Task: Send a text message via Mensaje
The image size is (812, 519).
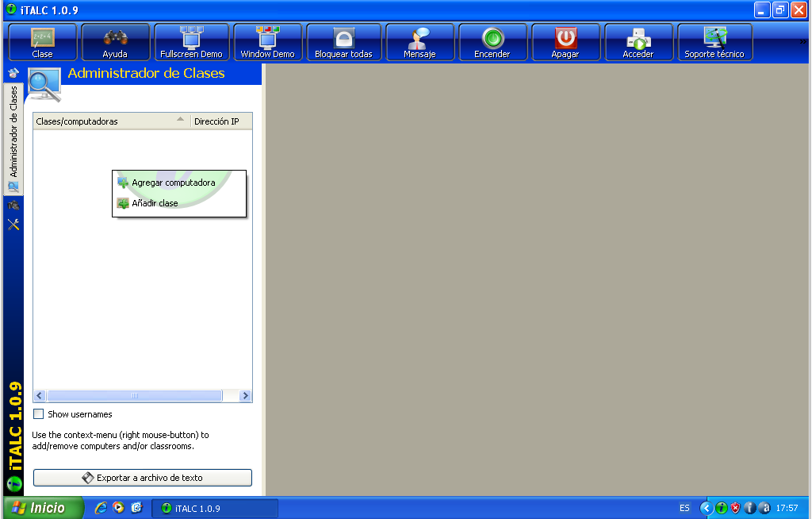Action: pyautogui.click(x=419, y=42)
